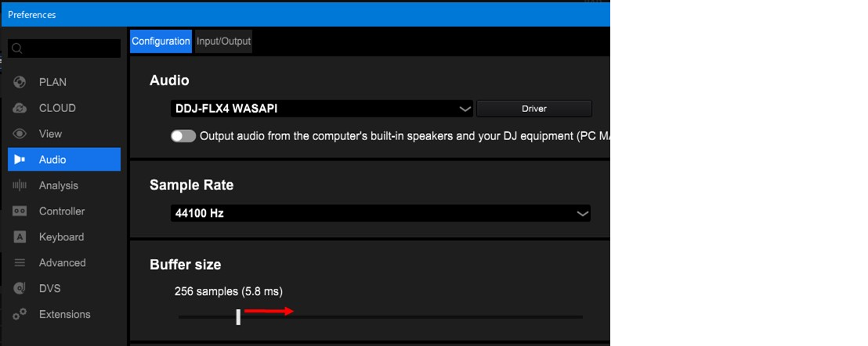Click the Analysis waveform icon
This screenshot has height=346, width=868.
(x=20, y=186)
